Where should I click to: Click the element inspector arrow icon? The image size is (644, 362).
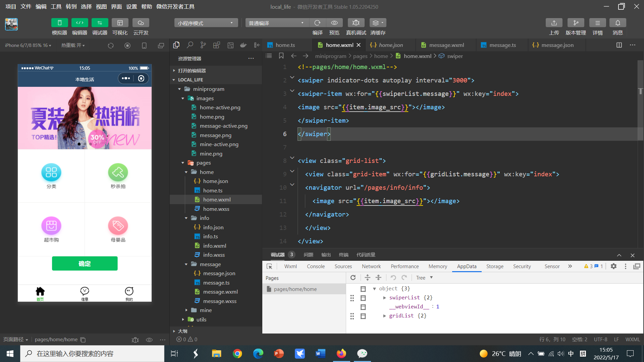(x=269, y=266)
